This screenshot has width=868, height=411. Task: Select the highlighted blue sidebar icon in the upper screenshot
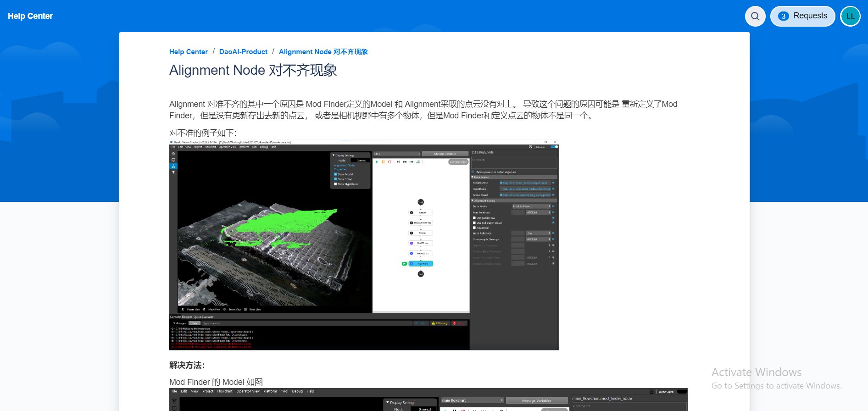pyautogui.click(x=173, y=166)
